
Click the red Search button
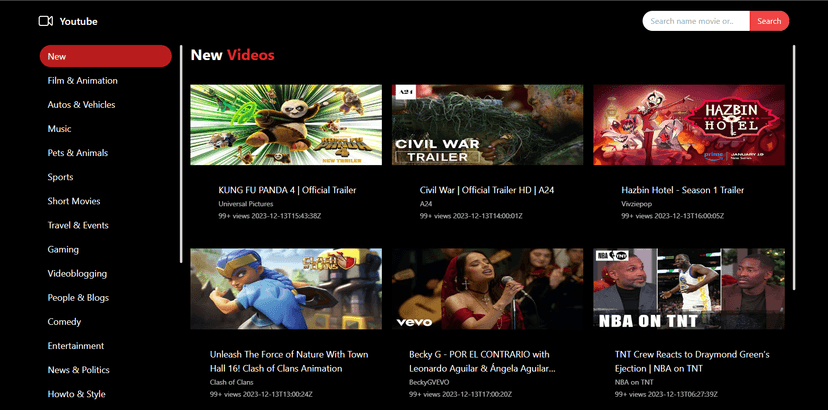click(769, 21)
